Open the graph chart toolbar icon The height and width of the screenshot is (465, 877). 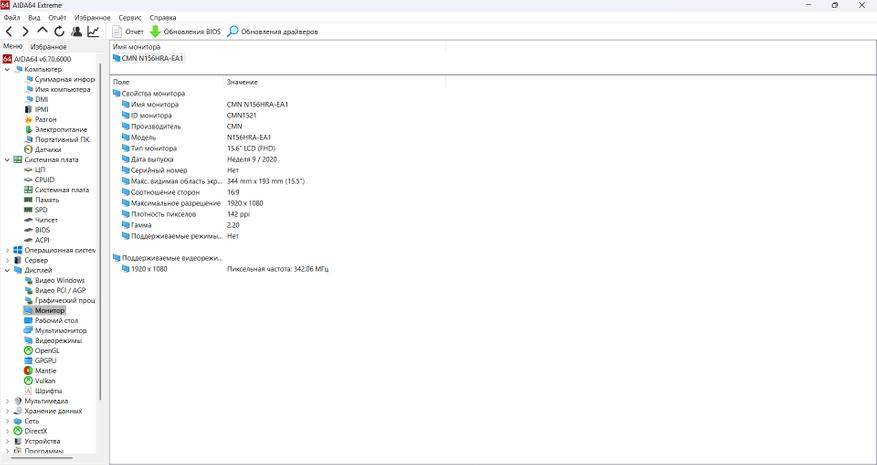click(93, 32)
